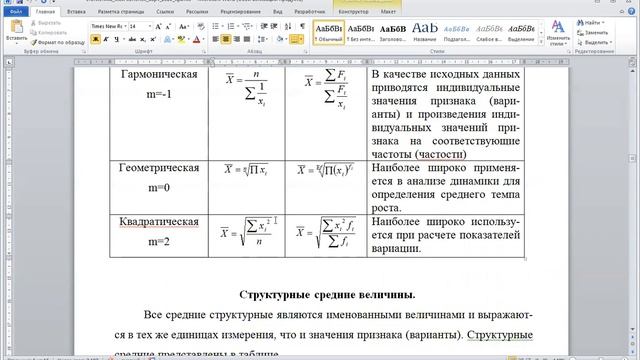The height and width of the screenshot is (360, 640).
Task: Toggle show paragraph marks (¶)
Action: pyautogui.click(x=302, y=27)
